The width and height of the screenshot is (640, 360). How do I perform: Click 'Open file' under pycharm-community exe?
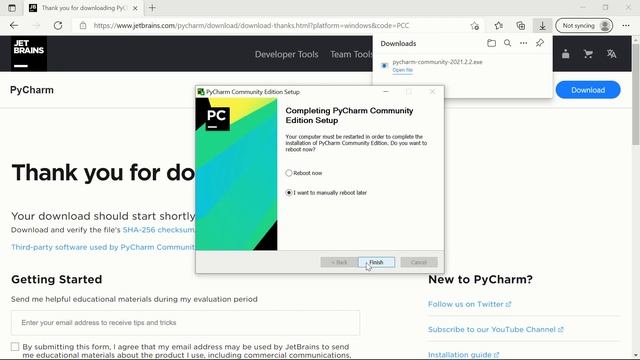[402, 70]
